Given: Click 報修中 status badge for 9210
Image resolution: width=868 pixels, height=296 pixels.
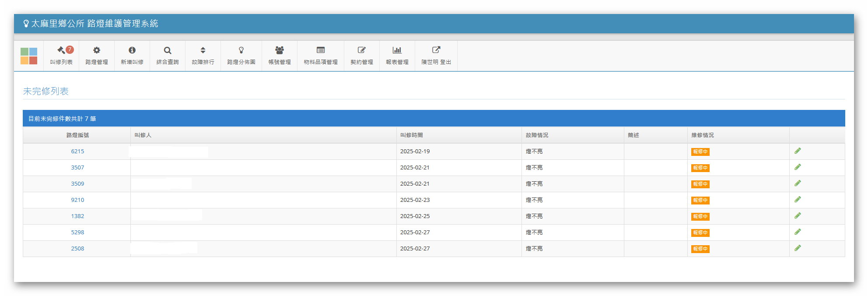Looking at the screenshot, I should 700,201.
